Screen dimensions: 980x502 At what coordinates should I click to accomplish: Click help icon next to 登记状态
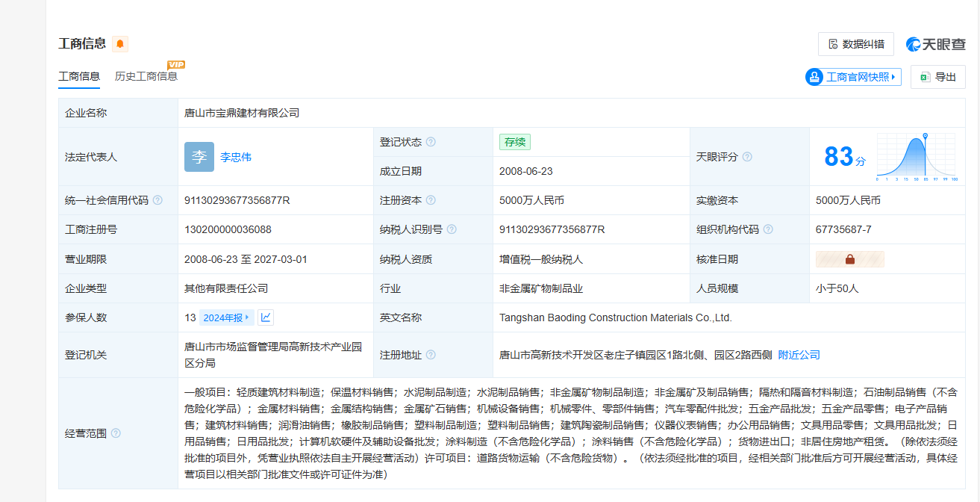[431, 142]
